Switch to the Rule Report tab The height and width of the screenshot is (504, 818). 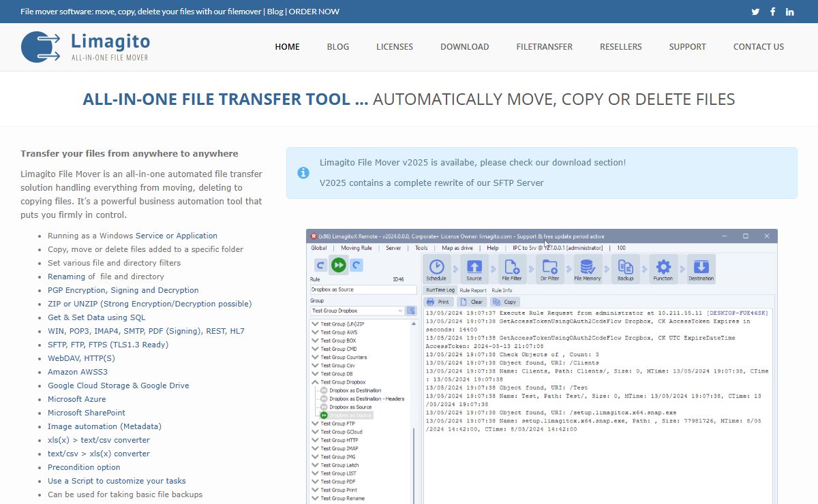(473, 290)
